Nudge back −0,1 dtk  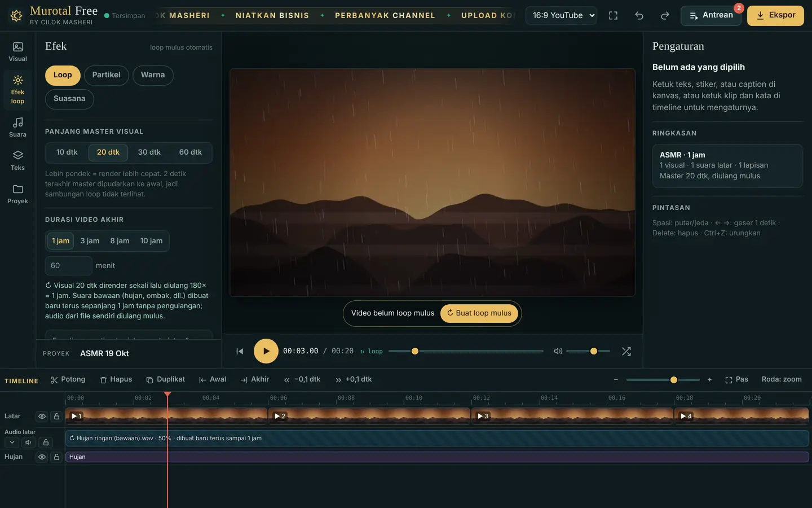pyautogui.click(x=302, y=380)
